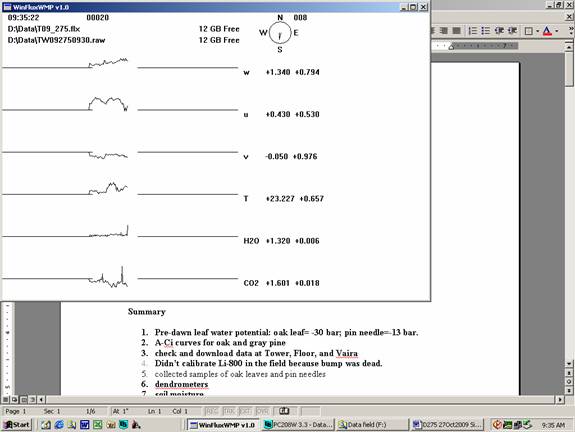The width and height of the screenshot is (575, 432).
Task: Toggle EXT indicator in Word status bar
Action: [246, 411]
